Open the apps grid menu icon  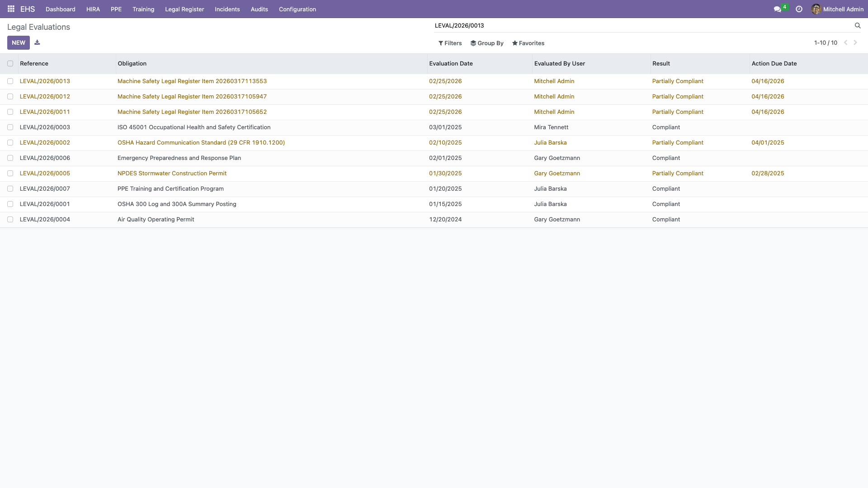tap(11, 9)
